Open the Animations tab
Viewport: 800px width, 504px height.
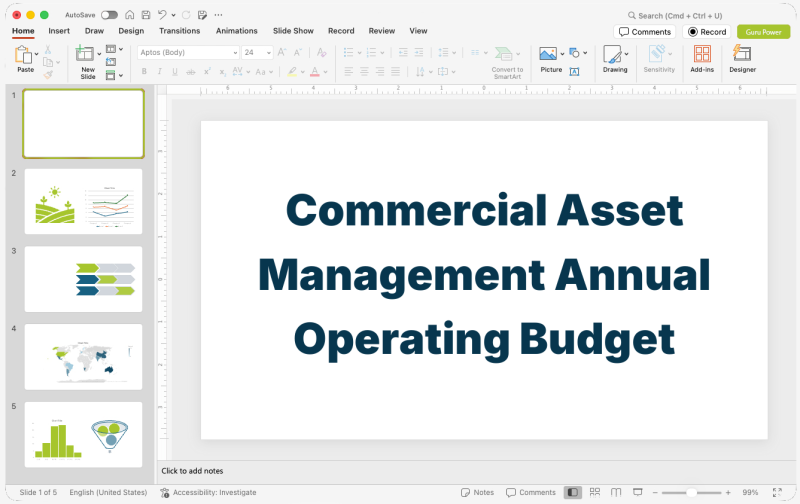(x=237, y=31)
